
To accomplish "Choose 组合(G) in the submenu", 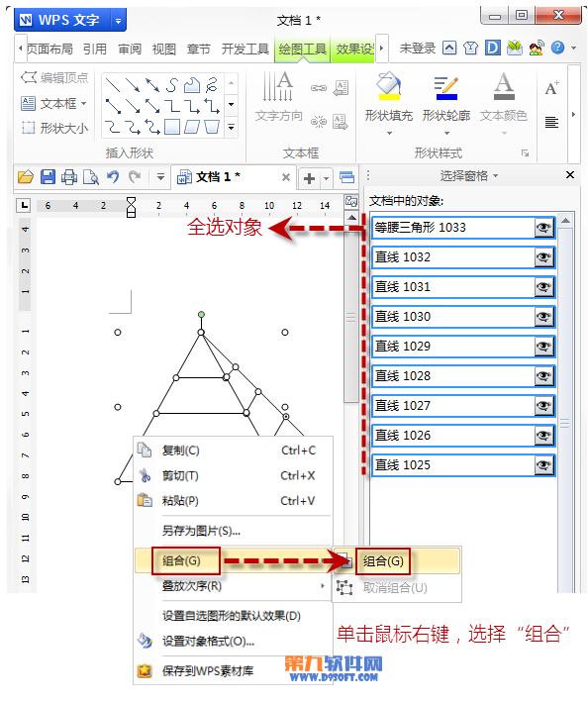I will pyautogui.click(x=383, y=560).
